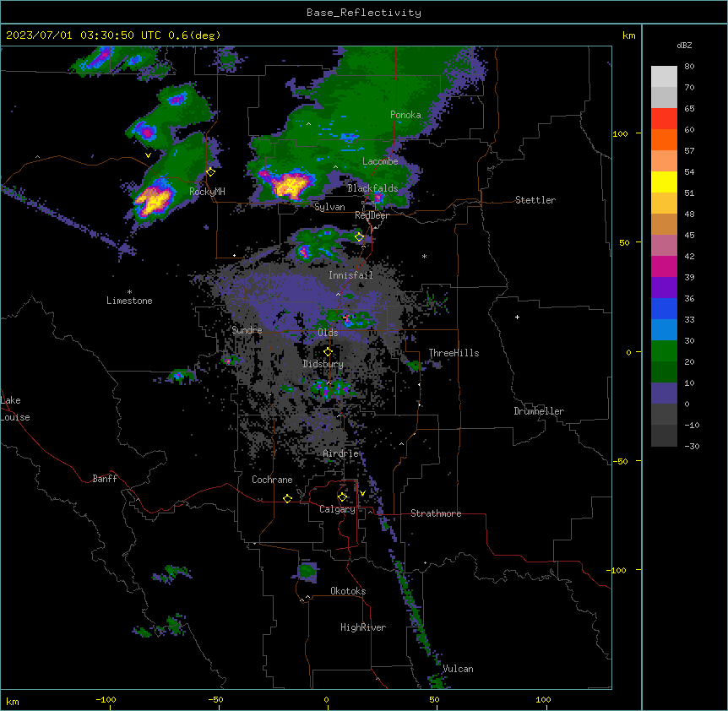Click the yellow V marker east of Calgary
The width and height of the screenshot is (728, 711).
pos(362,493)
